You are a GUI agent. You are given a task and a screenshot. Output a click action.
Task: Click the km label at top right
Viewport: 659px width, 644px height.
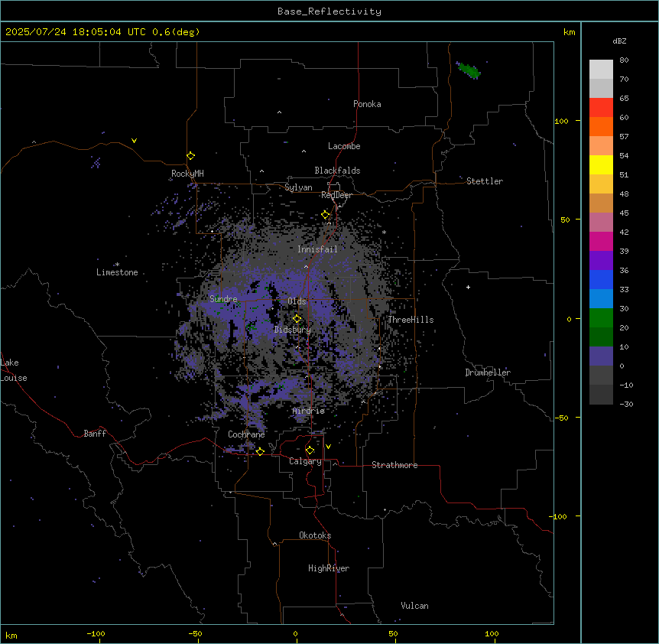(570, 32)
